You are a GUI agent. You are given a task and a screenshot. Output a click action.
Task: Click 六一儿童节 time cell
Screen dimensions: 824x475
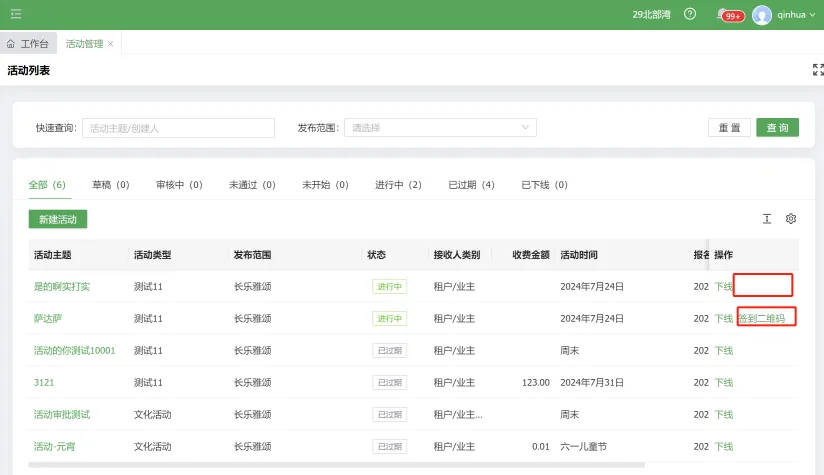coord(583,447)
